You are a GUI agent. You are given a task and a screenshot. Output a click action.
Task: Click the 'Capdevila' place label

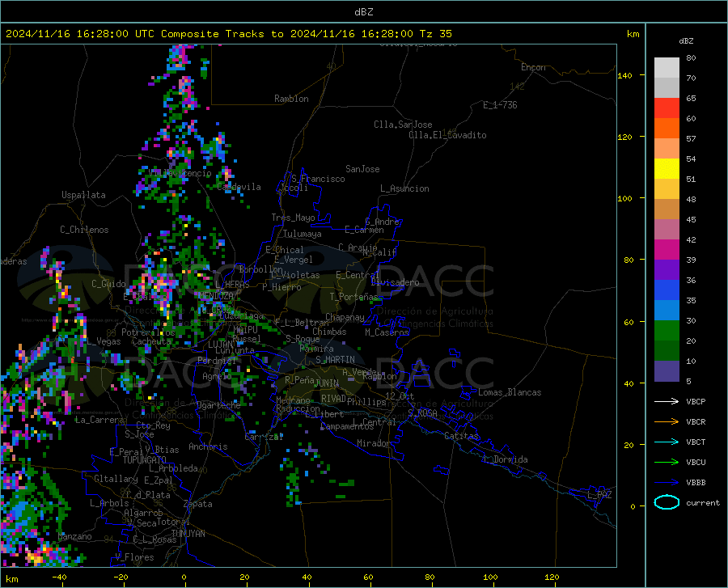(x=239, y=187)
